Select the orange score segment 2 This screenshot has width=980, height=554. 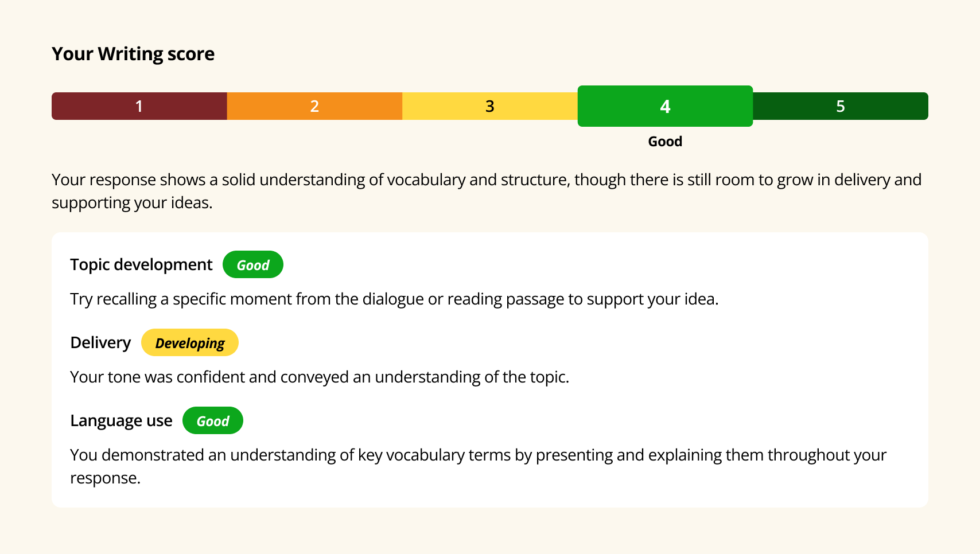(x=314, y=106)
